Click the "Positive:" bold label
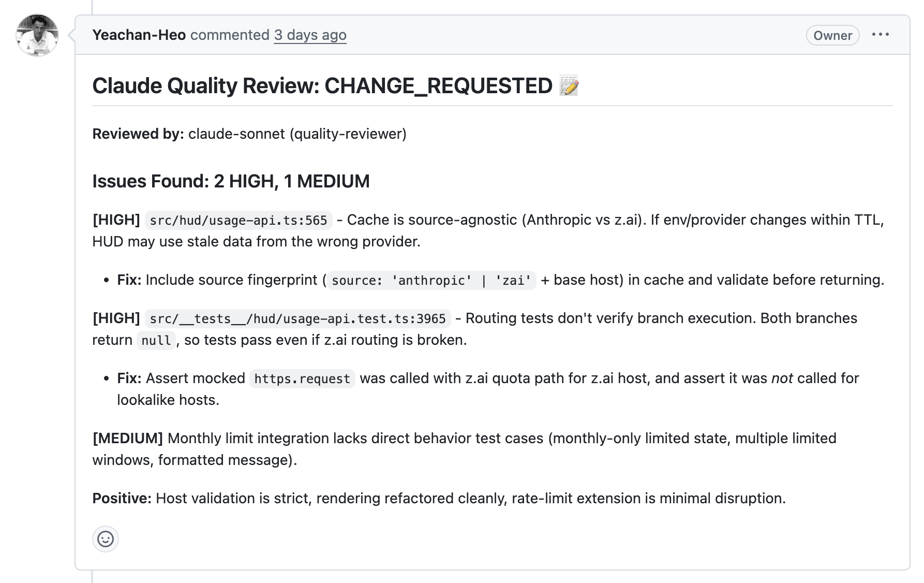Viewport: 924px width, 583px height. point(122,498)
